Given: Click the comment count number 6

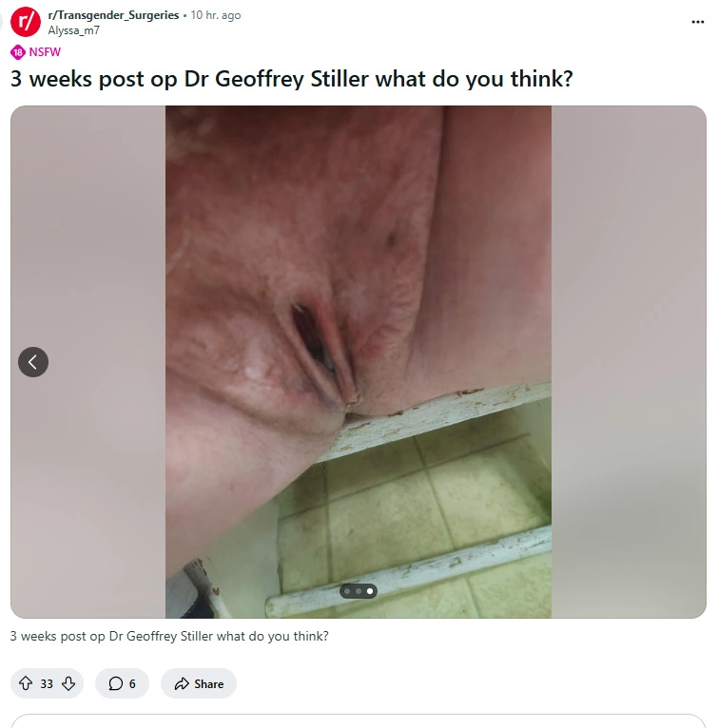Looking at the screenshot, I should [132, 684].
